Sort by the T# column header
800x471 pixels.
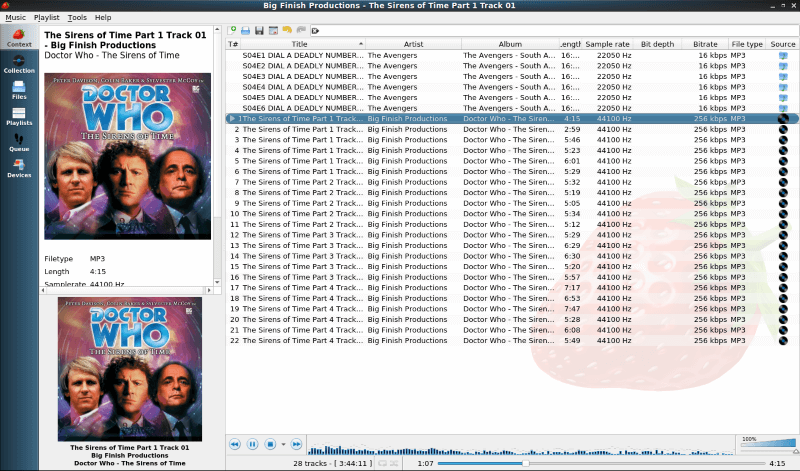tap(233, 44)
